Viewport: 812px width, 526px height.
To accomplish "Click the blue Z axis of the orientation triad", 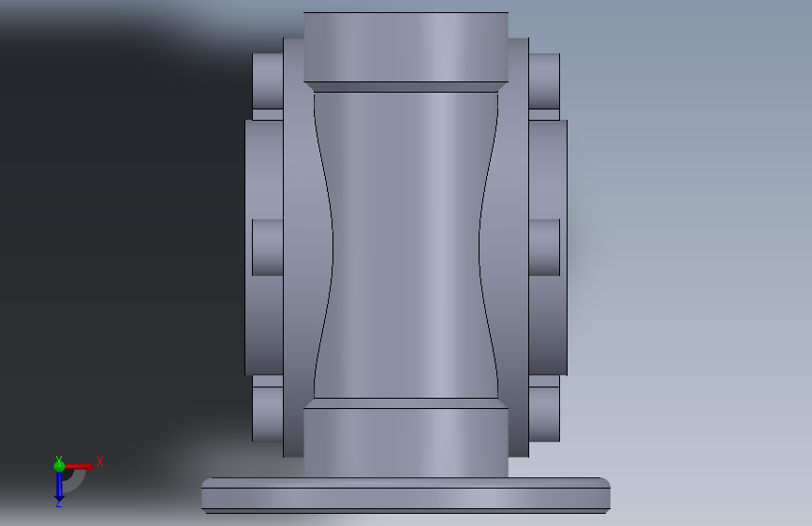I will 59,486.
